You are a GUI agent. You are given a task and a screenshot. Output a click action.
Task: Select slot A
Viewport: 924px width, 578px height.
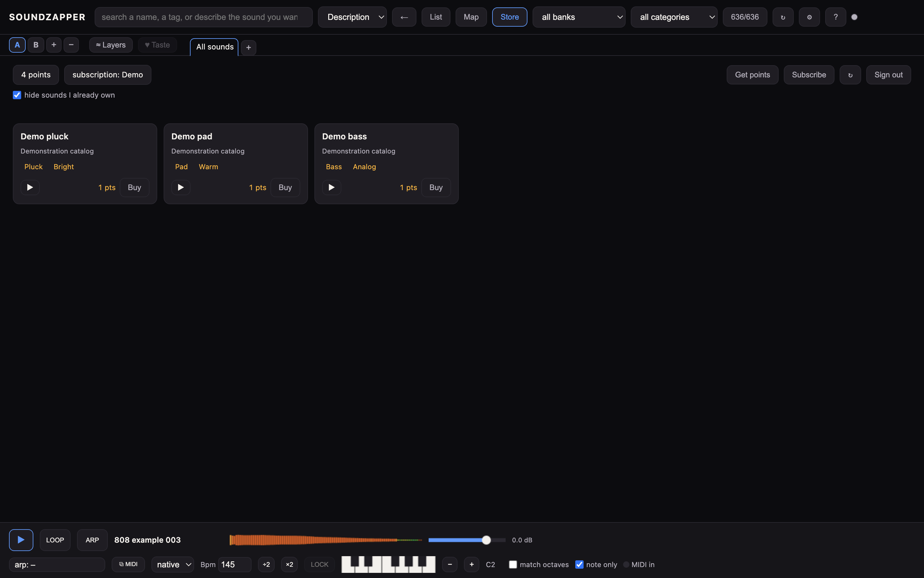click(x=17, y=45)
